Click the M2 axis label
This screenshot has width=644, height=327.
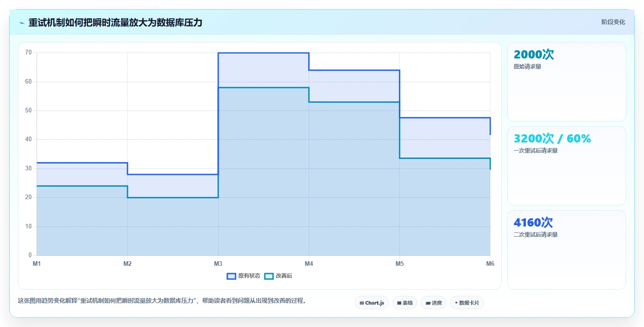pyautogui.click(x=127, y=264)
